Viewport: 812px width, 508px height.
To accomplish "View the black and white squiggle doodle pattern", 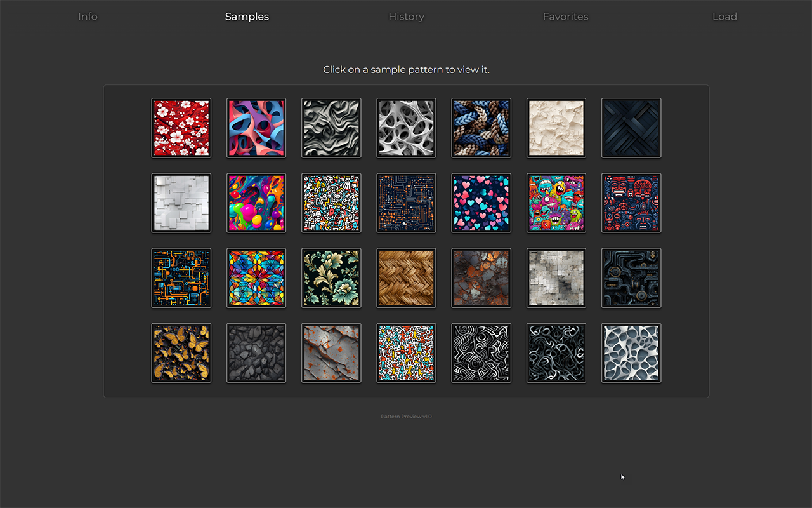I will tap(481, 352).
